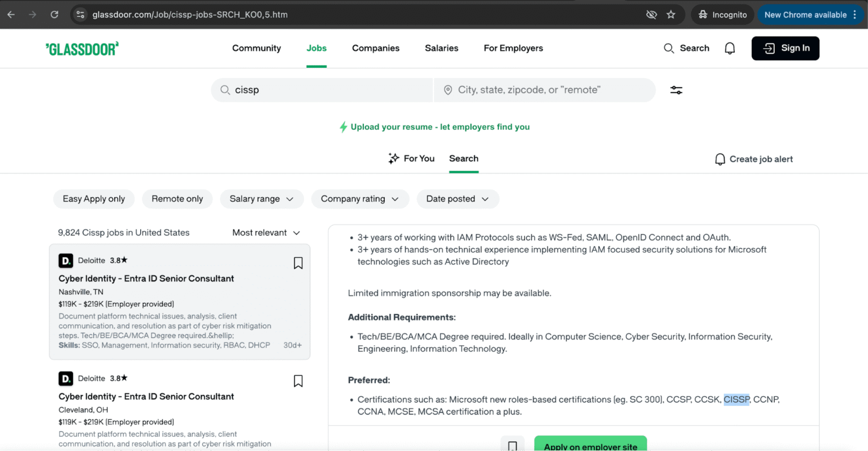Bookmark the job next to Apply on employer site
The height and width of the screenshot is (451, 868).
512,446
